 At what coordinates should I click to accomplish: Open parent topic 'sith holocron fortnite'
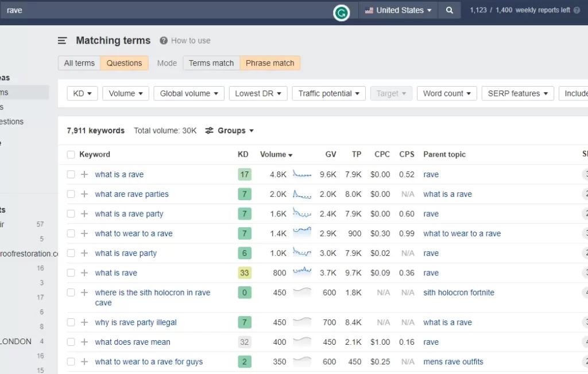458,293
